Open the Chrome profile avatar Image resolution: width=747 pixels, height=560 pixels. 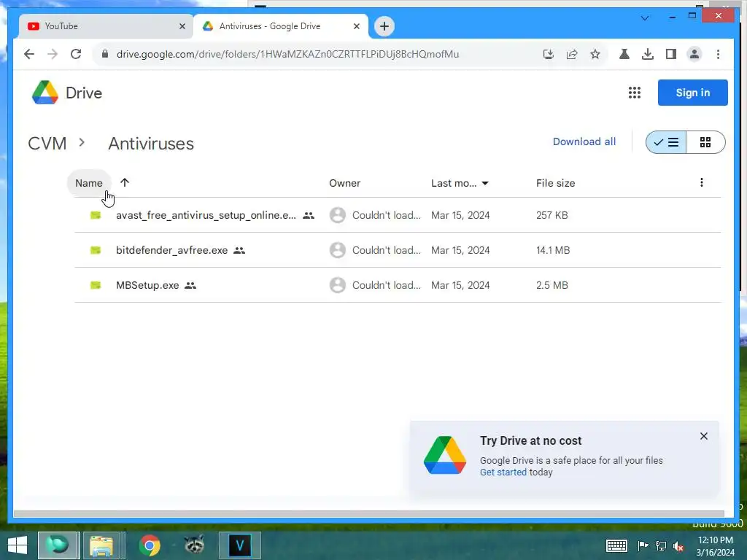point(694,54)
